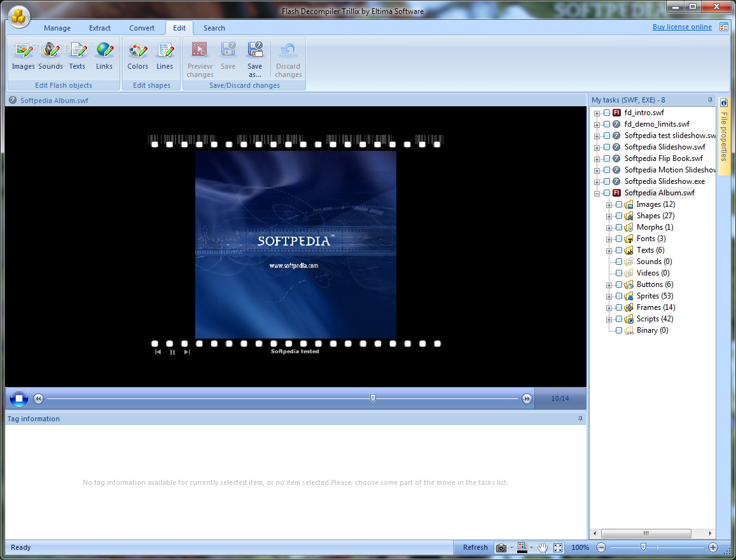
Task: Zoom in with the plus button
Action: [x=713, y=547]
